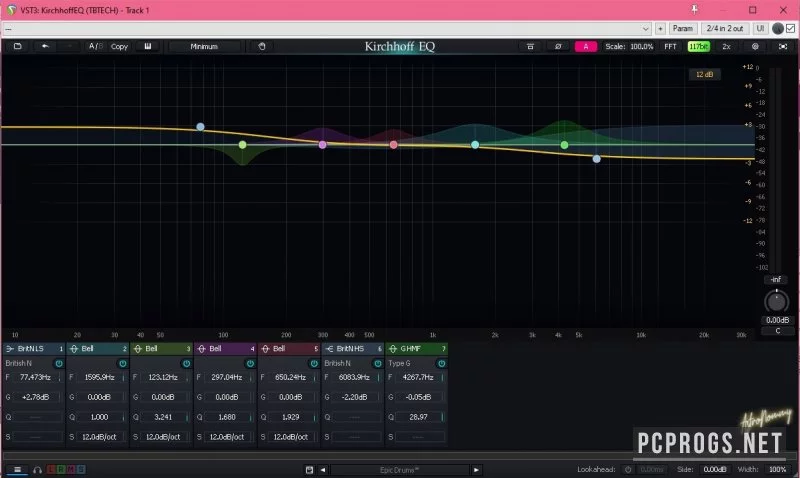Click the bell shape icon of band 3
The width and height of the screenshot is (800, 478).
[138, 349]
